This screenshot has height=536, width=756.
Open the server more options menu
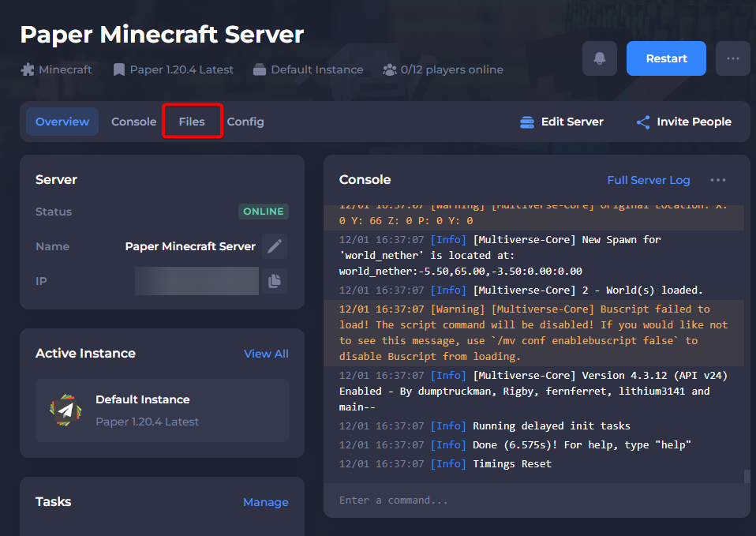tap(732, 58)
